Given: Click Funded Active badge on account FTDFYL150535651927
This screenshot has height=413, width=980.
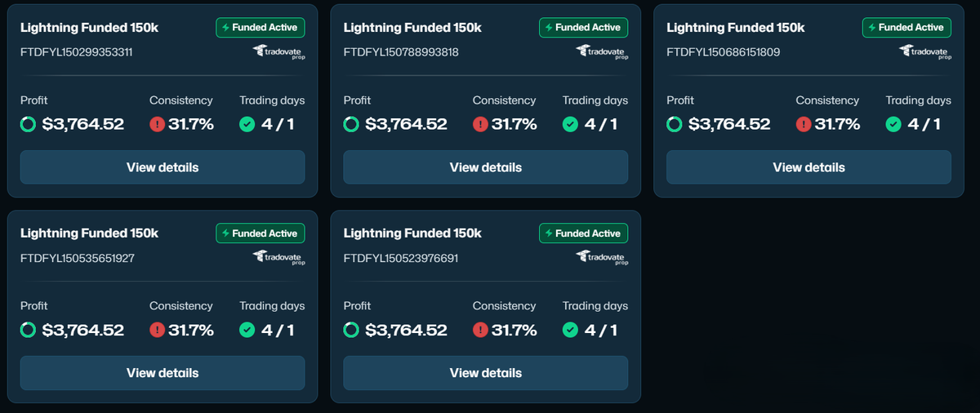Looking at the screenshot, I should click(x=261, y=233).
